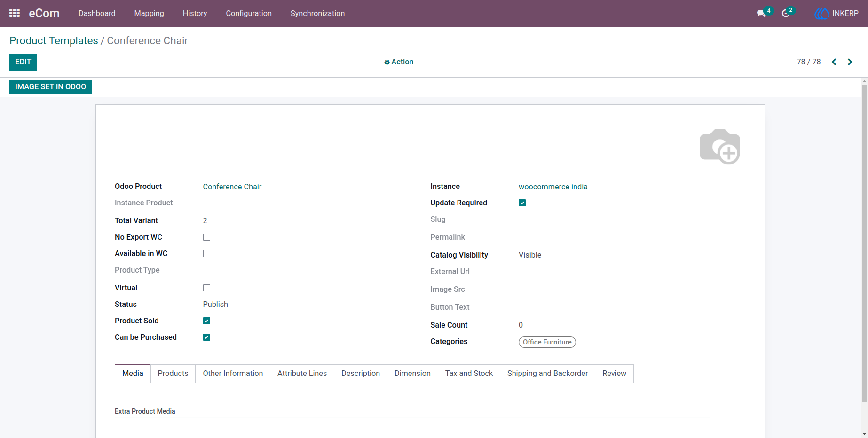Open the Dashboard menu
This screenshot has width=868, height=438.
(97, 14)
